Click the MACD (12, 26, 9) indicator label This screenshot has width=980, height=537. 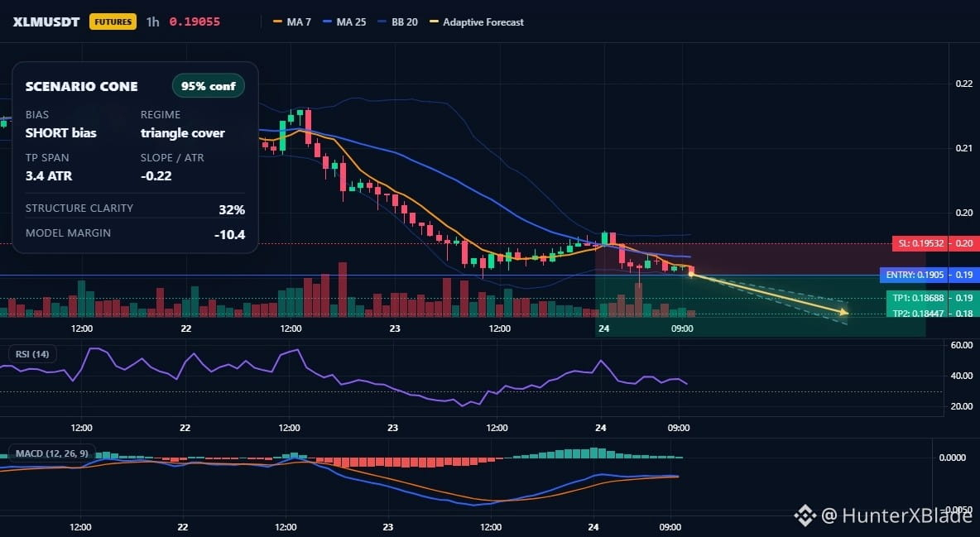pyautogui.click(x=52, y=453)
